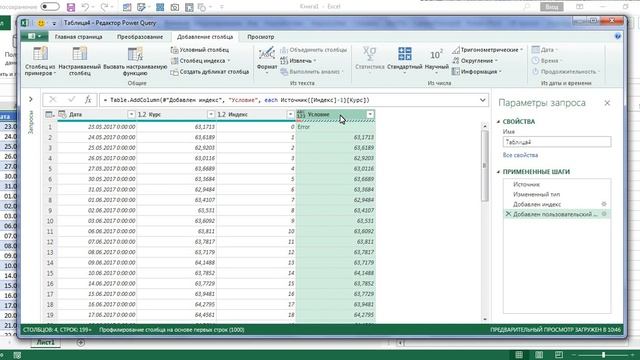Image resolution: width=640 pixels, height=360 pixels.
Task: Open Index Column dropdown (Столбец индекса)
Action: (x=200, y=61)
